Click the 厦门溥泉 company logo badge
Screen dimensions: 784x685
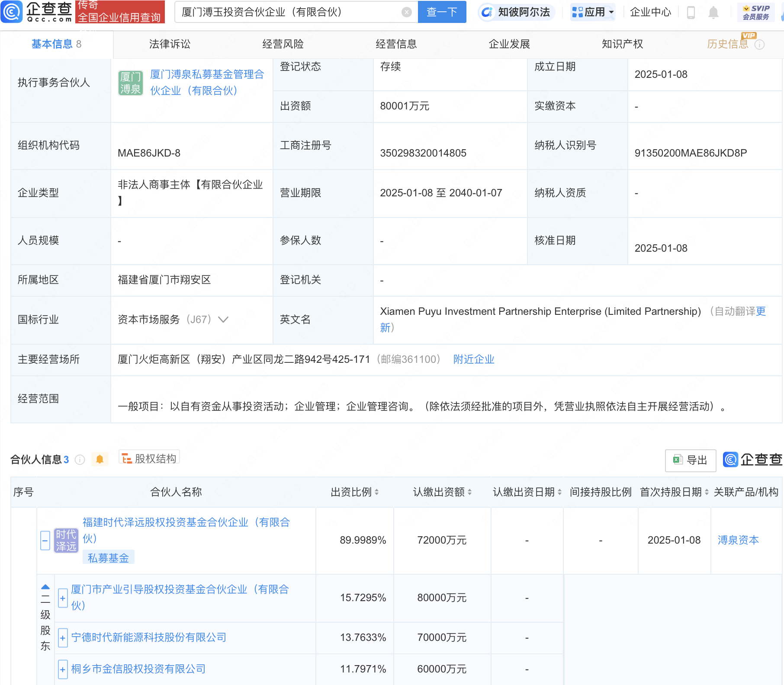[x=130, y=83]
